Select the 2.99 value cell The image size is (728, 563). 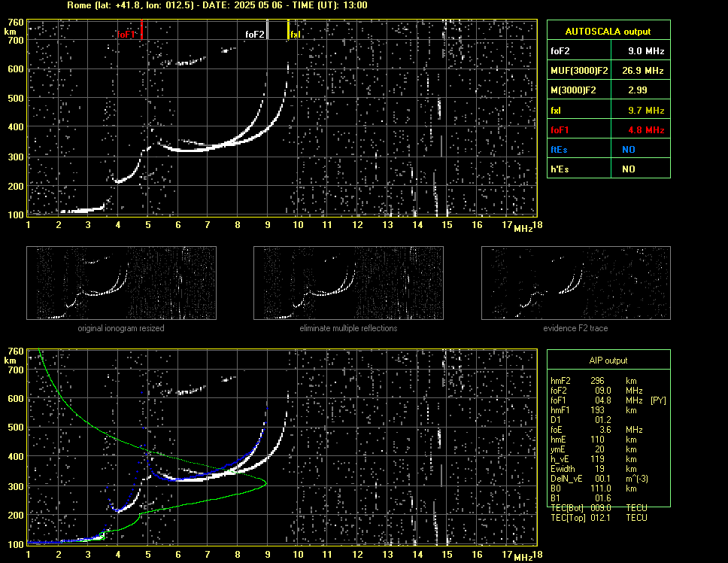click(x=641, y=90)
